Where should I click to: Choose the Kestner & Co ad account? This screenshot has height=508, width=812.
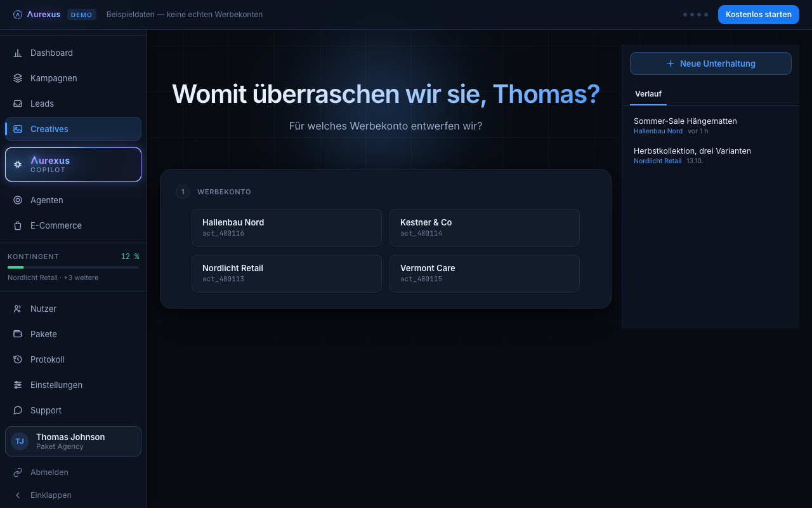pos(485,228)
